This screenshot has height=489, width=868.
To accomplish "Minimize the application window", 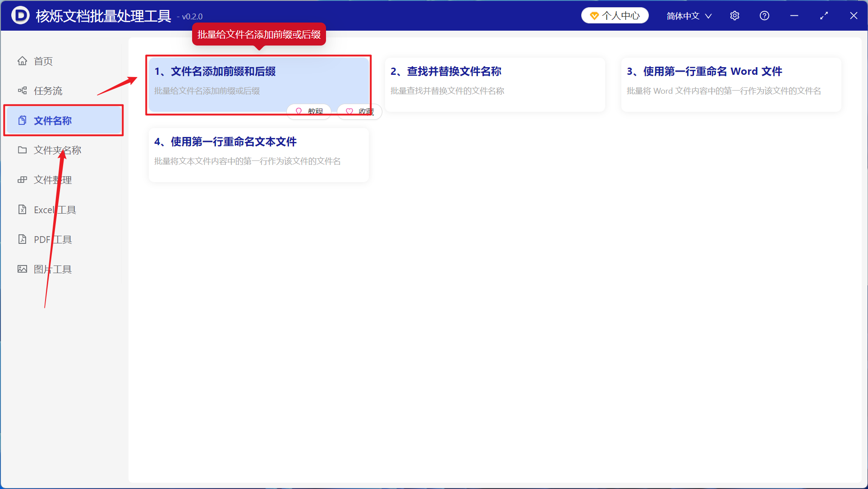I will pyautogui.click(x=794, y=16).
